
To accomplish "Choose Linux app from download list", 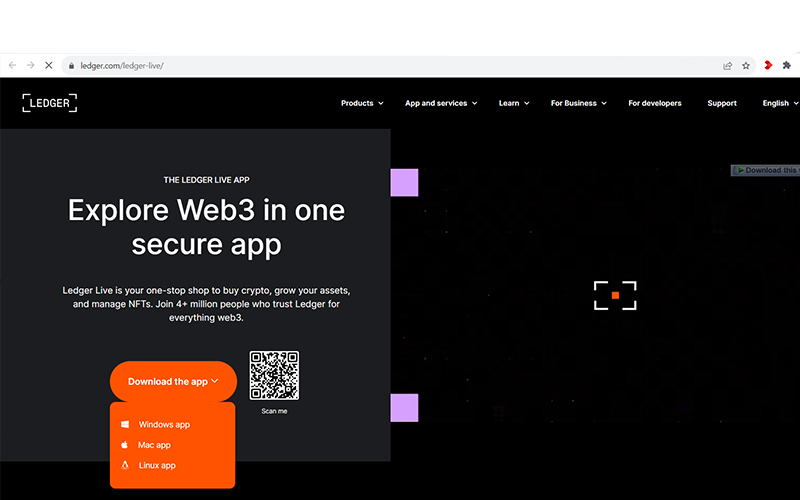I will click(x=157, y=465).
